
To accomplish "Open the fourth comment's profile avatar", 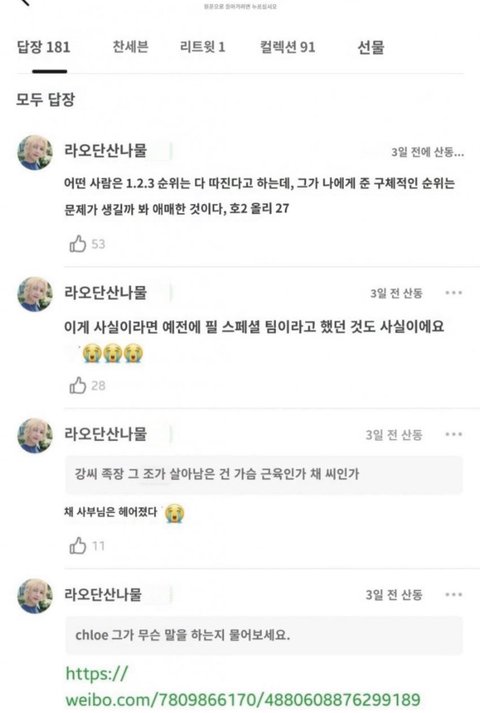I will pos(35,596).
